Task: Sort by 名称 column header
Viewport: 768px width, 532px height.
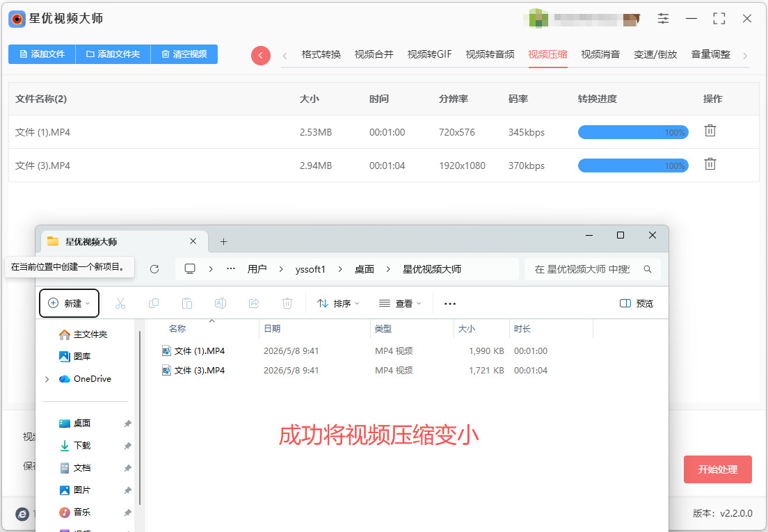Action: (177, 329)
